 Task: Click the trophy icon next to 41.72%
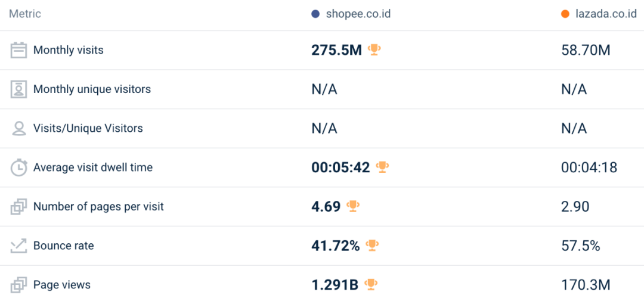pos(373,246)
